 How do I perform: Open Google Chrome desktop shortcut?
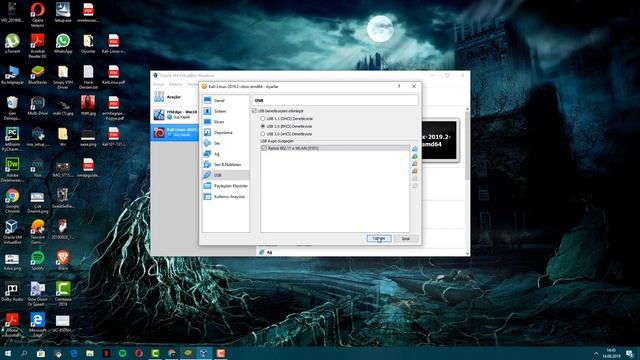[12, 201]
